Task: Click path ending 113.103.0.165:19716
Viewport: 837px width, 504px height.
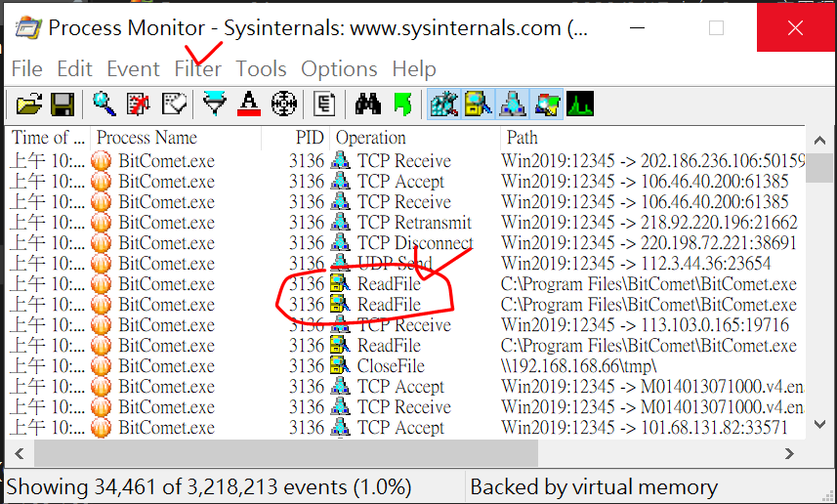Action: click(646, 325)
